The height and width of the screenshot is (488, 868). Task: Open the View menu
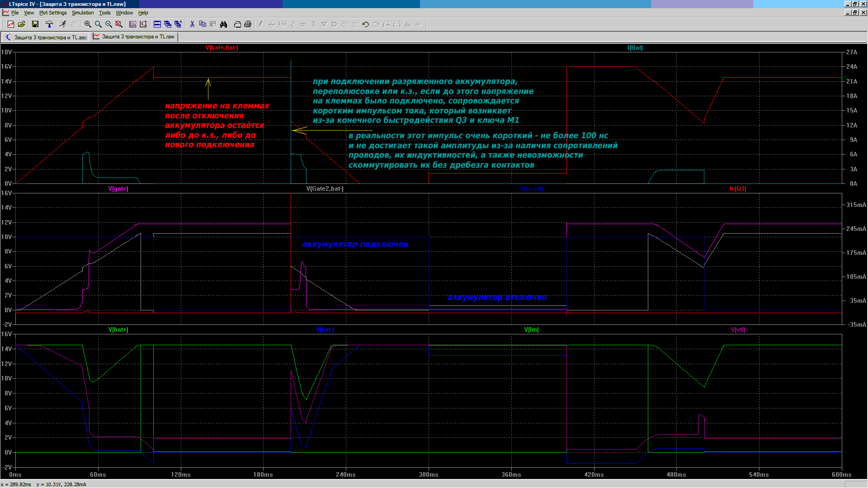coord(29,13)
